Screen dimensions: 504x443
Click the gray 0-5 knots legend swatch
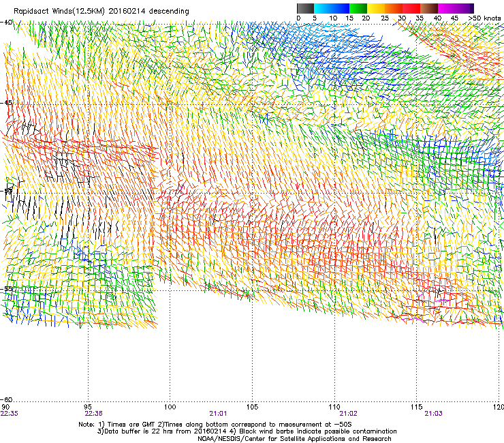[x=305, y=8]
